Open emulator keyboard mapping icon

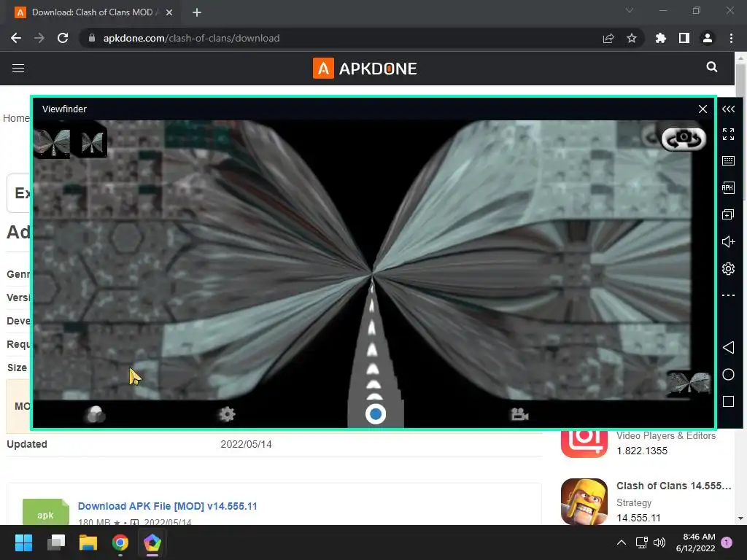pos(728,161)
